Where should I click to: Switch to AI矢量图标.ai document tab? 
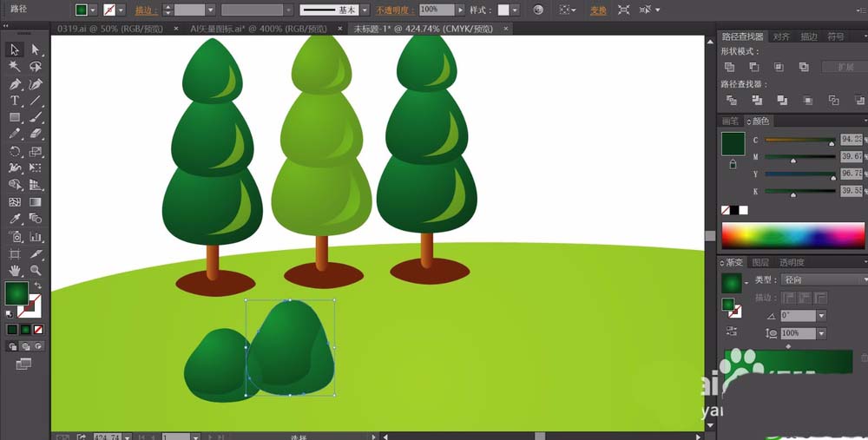coord(259,29)
